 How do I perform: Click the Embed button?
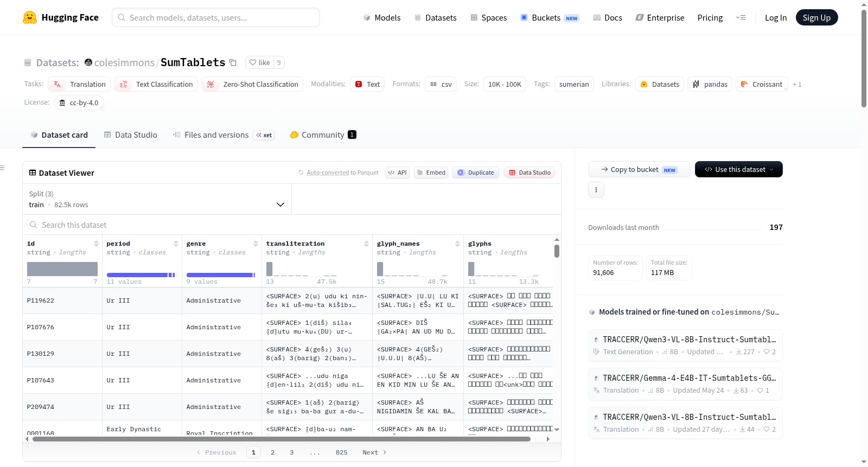point(431,172)
